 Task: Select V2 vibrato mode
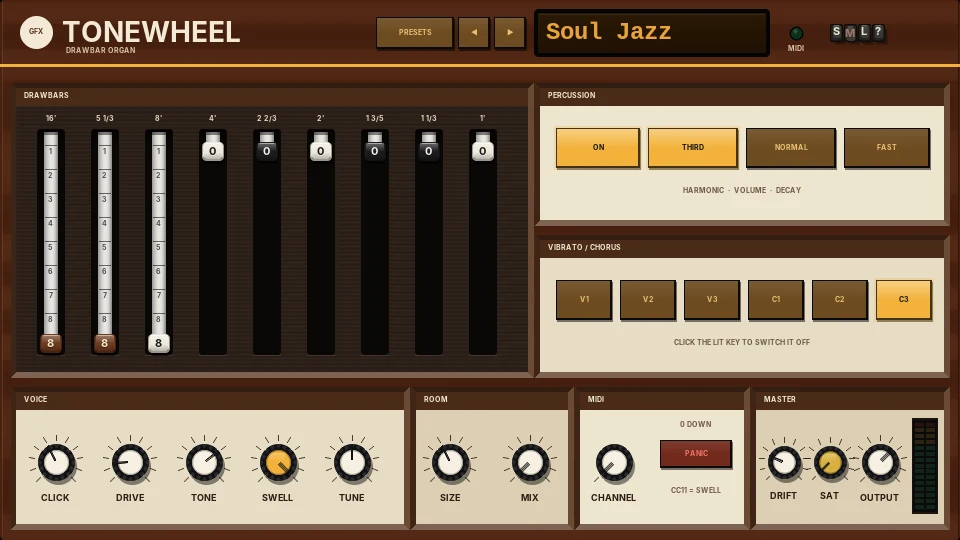(x=648, y=299)
